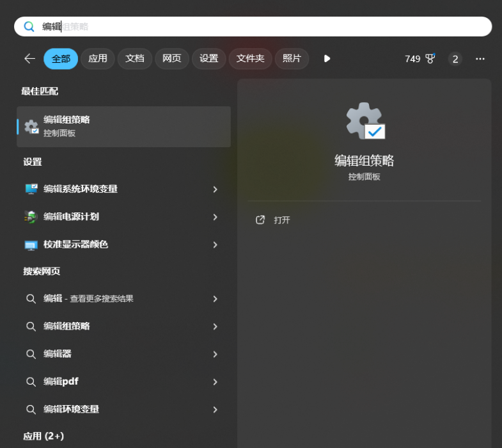Viewport: 502px width, 448px height.
Task: Switch to the 设置 filter tab
Action: pyautogui.click(x=208, y=59)
